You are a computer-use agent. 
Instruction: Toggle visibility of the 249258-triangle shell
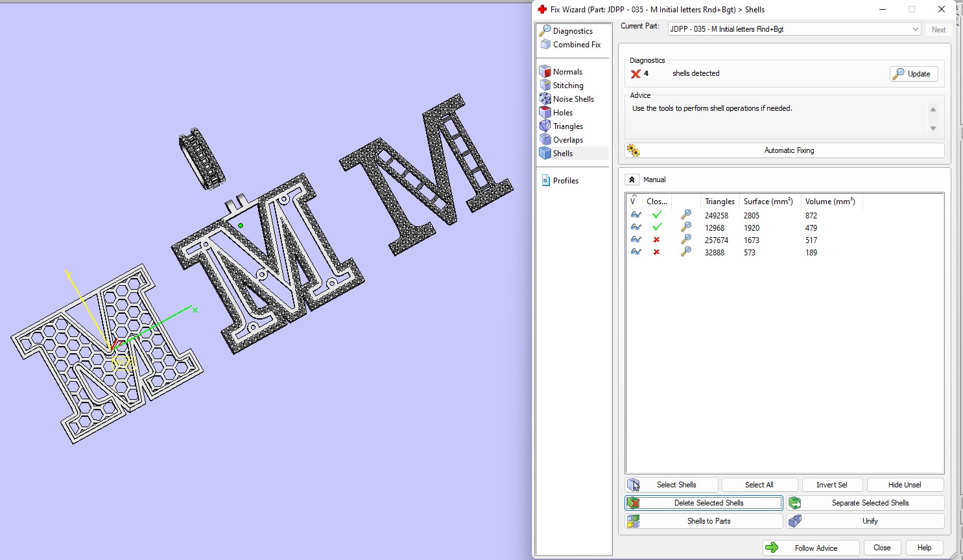636,215
